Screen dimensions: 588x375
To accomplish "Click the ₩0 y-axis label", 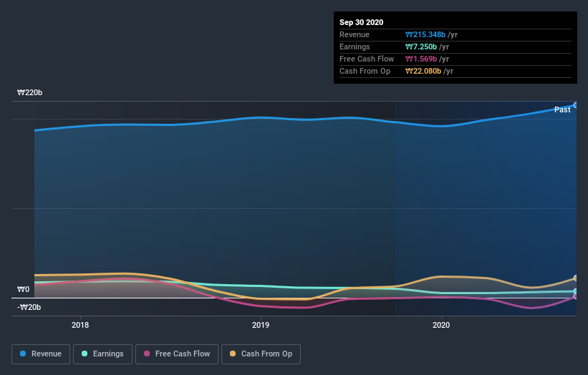I will point(23,289).
